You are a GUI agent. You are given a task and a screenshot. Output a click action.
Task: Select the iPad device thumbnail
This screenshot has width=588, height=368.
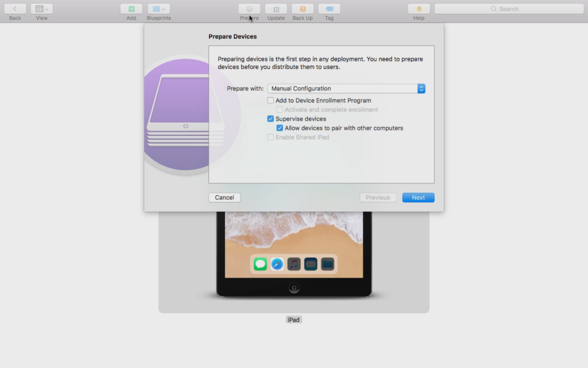293,259
